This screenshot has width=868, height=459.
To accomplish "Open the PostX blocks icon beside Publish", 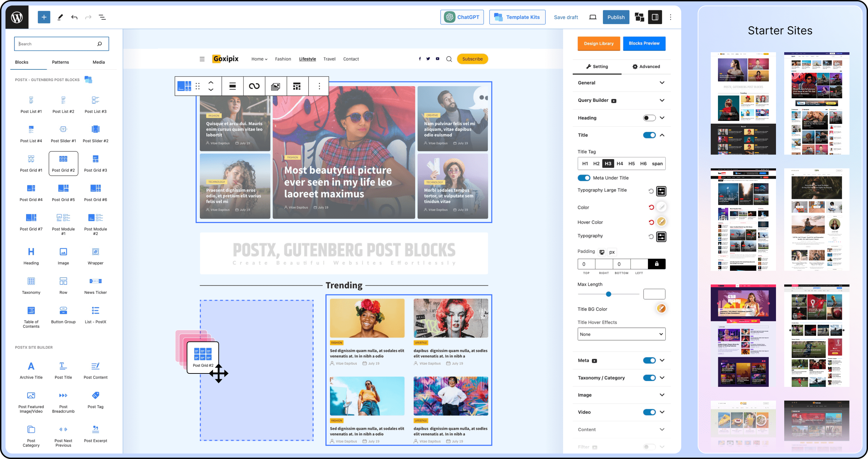I will 639,17.
